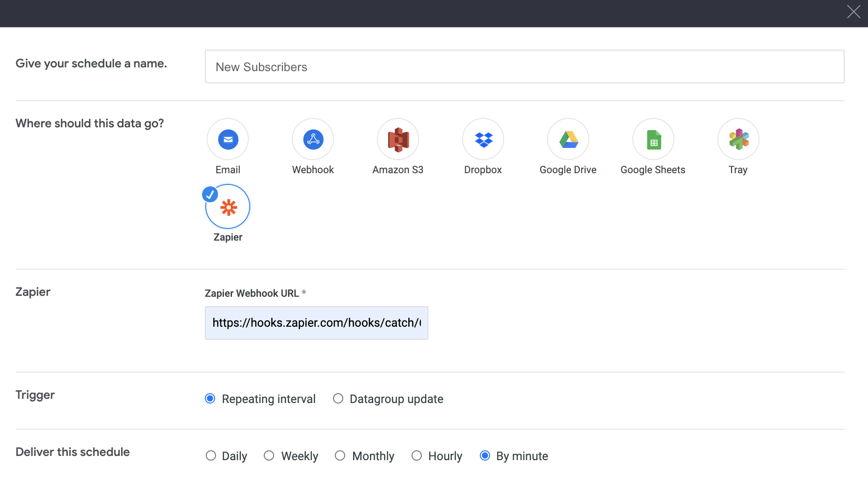This screenshot has width=868, height=477.
Task: Set delivery to Daily
Action: coord(211,455)
